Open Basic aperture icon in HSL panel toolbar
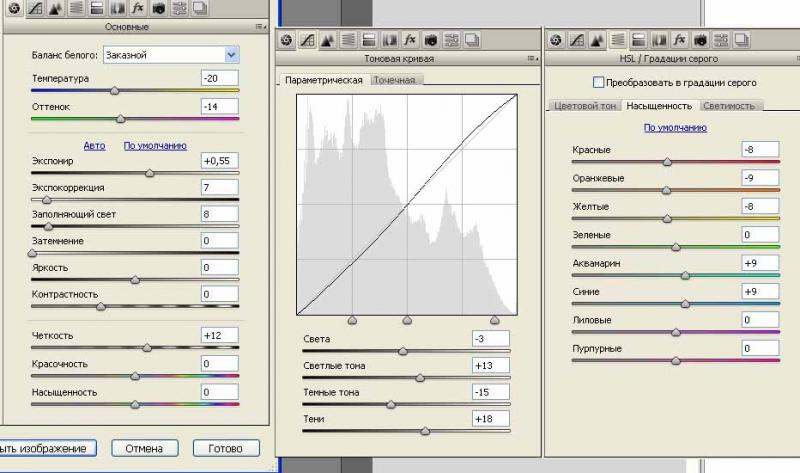The width and height of the screenshot is (800, 473). [x=556, y=40]
